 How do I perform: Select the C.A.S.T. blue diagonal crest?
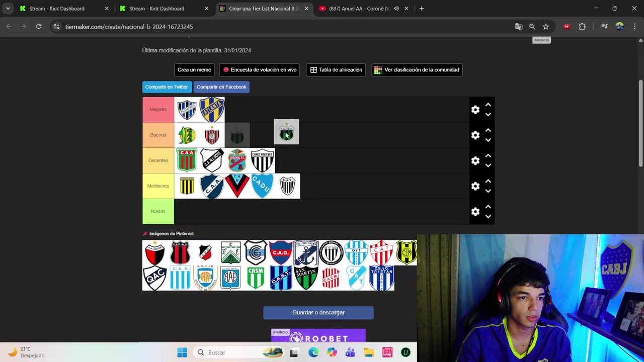pos(281,278)
